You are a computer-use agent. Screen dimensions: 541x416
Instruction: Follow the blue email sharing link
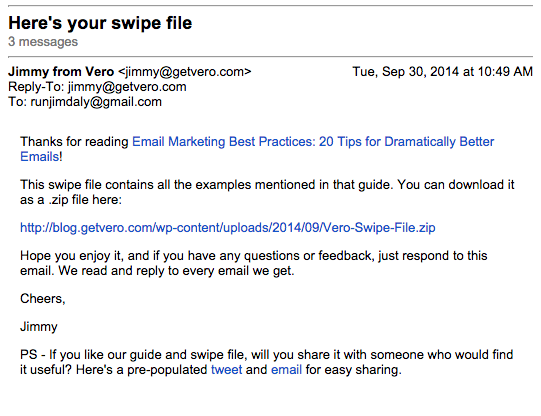click(x=286, y=370)
